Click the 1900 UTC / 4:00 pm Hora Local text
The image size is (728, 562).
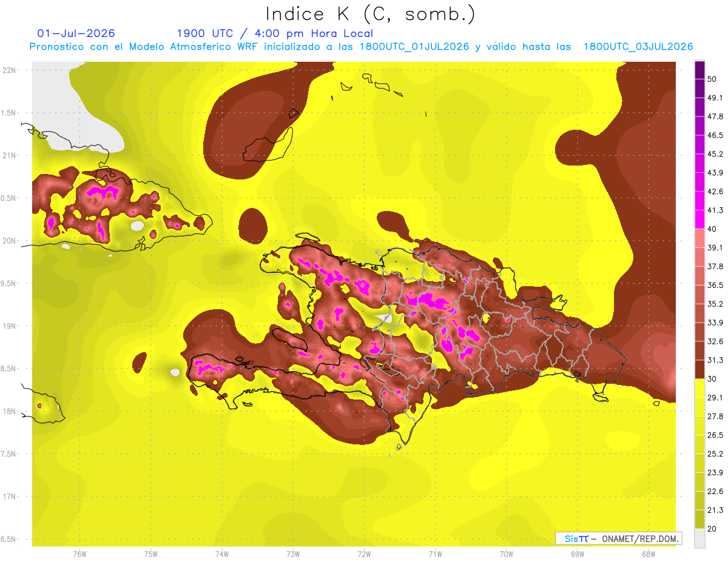[275, 33]
